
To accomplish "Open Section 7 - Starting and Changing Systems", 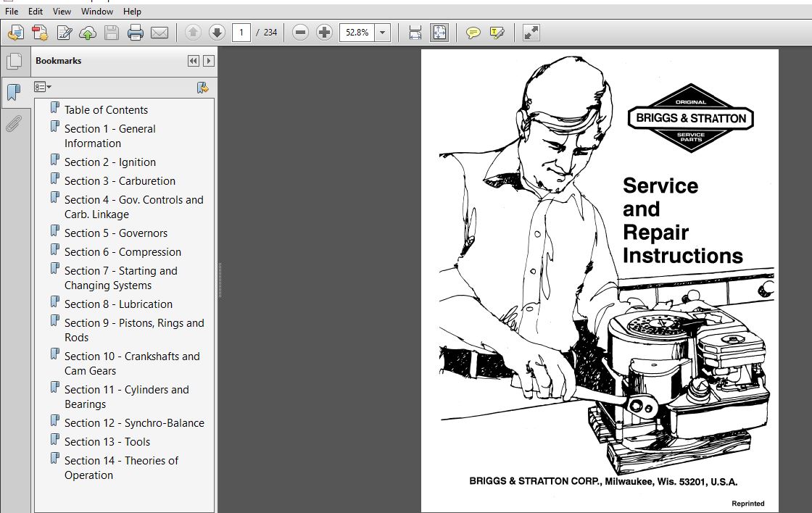I will (120, 278).
